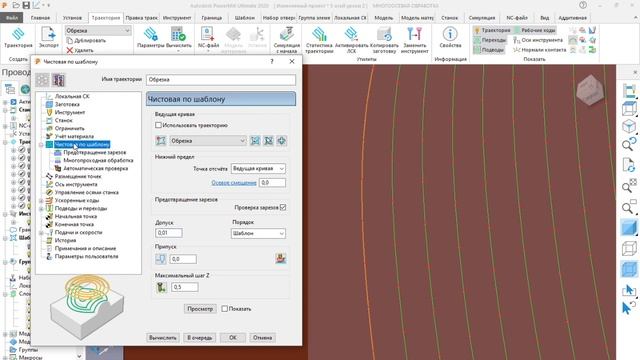Click the Экспорт icon in the ribbon
The height and width of the screenshot is (360, 640).
[x=49, y=35]
